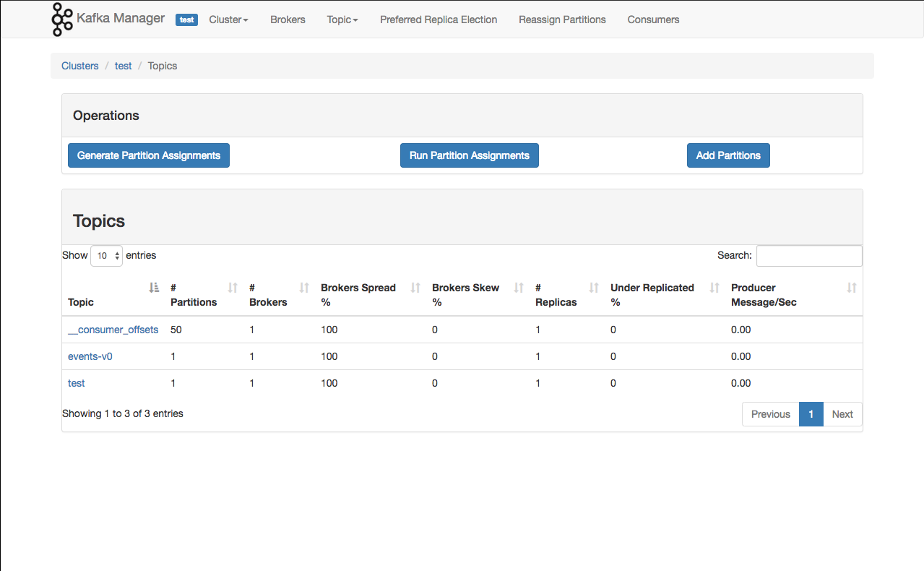Open the __consumer_offsets topic
Image resolution: width=924 pixels, height=571 pixels.
pyautogui.click(x=113, y=330)
